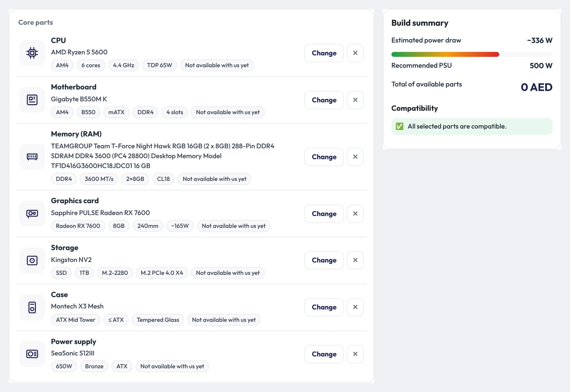Change the Storage selection

pos(324,261)
